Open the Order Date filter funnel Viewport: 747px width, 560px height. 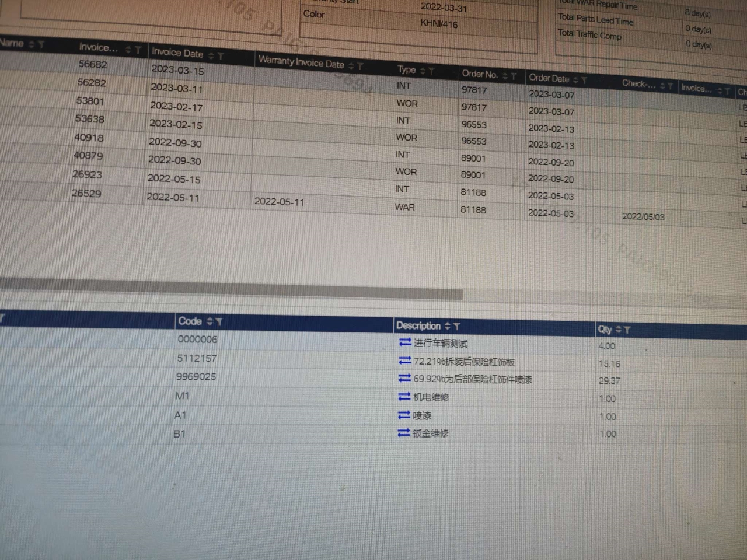pyautogui.click(x=584, y=80)
